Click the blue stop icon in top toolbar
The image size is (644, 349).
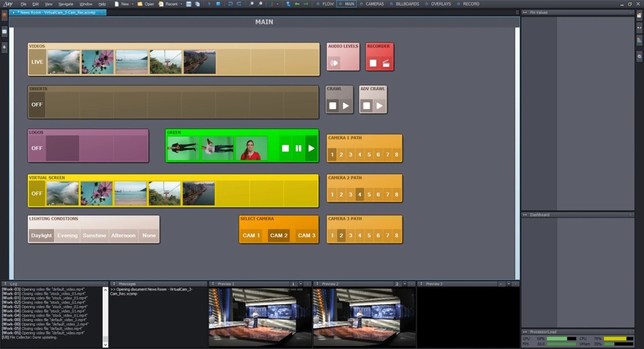point(218,4)
